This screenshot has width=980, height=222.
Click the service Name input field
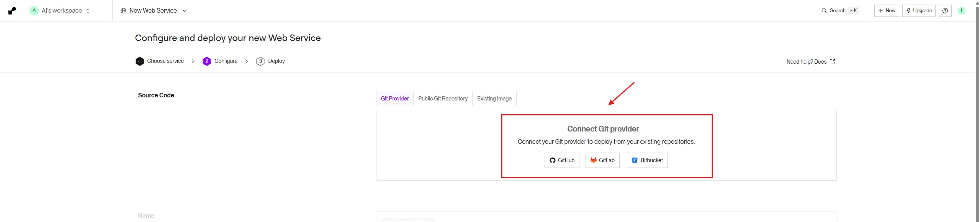click(x=606, y=217)
